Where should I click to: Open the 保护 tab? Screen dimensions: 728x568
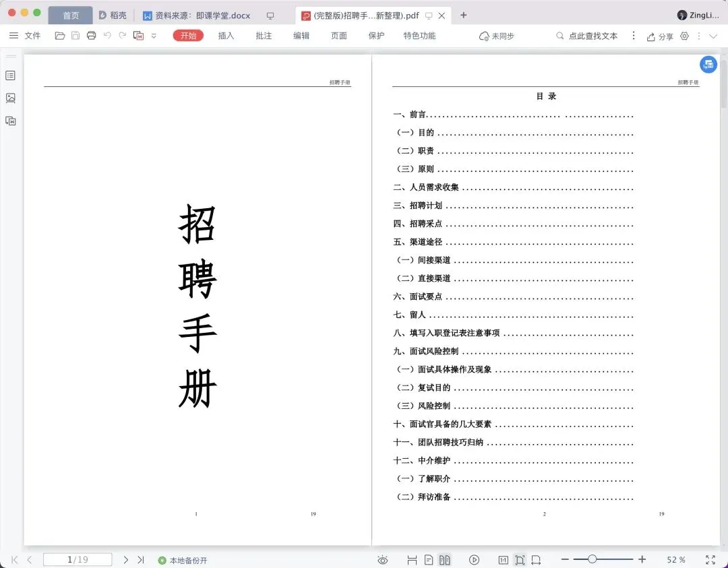377,36
